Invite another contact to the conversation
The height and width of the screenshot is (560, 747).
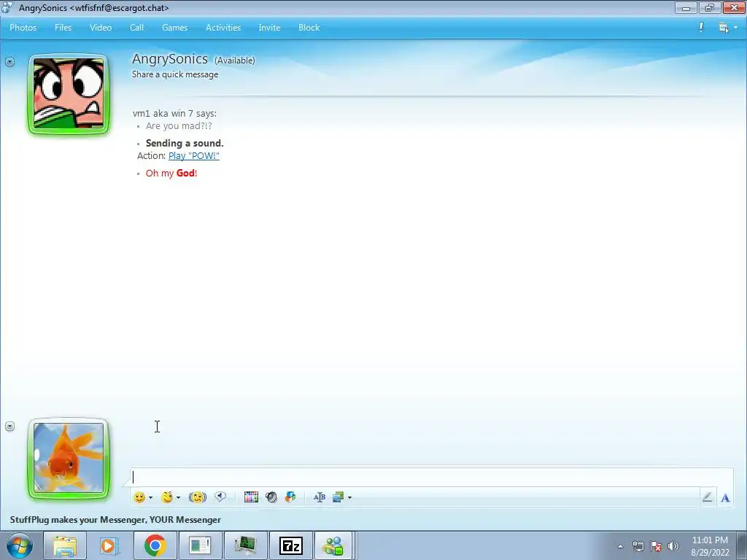[269, 28]
